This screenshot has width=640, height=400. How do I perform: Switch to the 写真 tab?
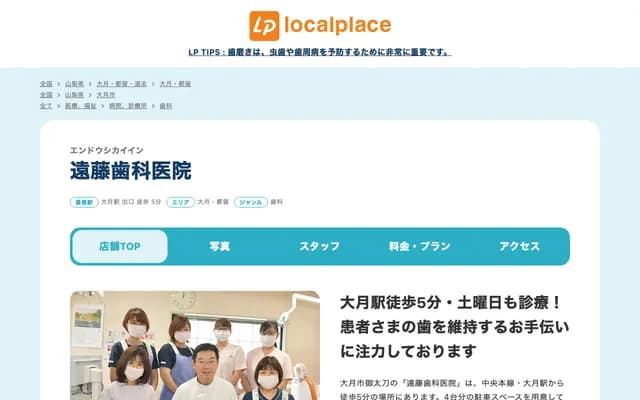[220, 246]
